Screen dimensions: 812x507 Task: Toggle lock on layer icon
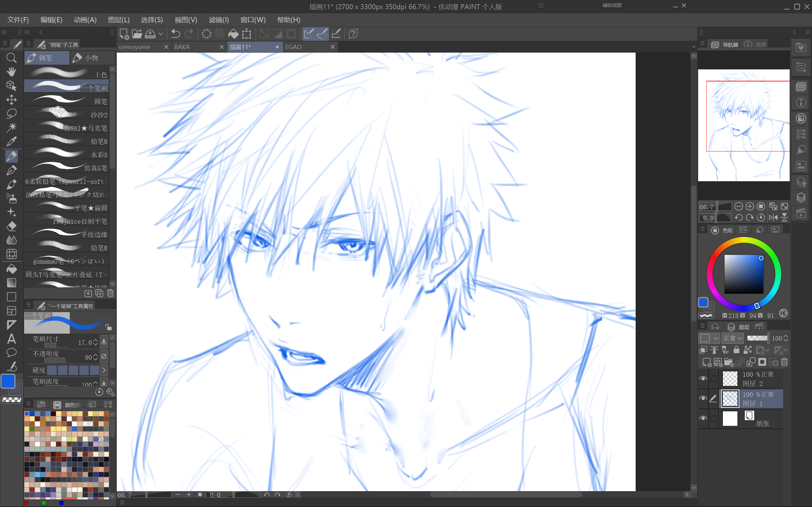coord(736,350)
